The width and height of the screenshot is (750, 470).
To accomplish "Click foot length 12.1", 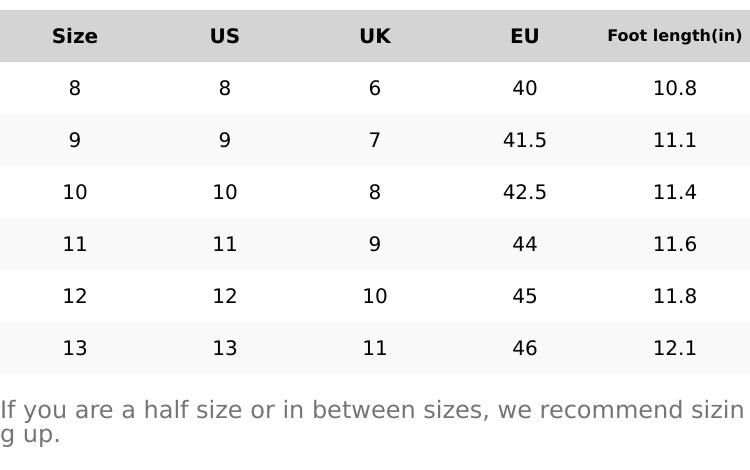I will [x=675, y=349].
